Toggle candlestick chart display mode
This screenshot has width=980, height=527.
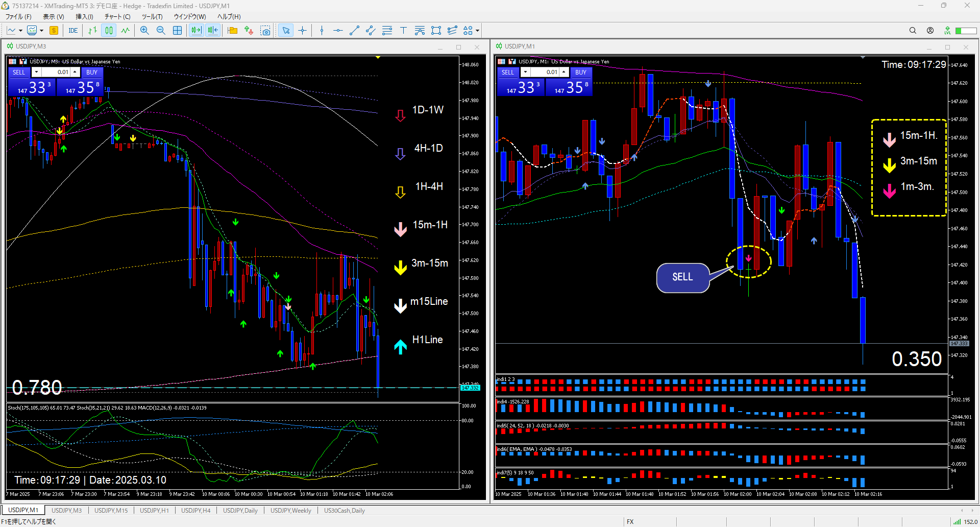(x=109, y=31)
